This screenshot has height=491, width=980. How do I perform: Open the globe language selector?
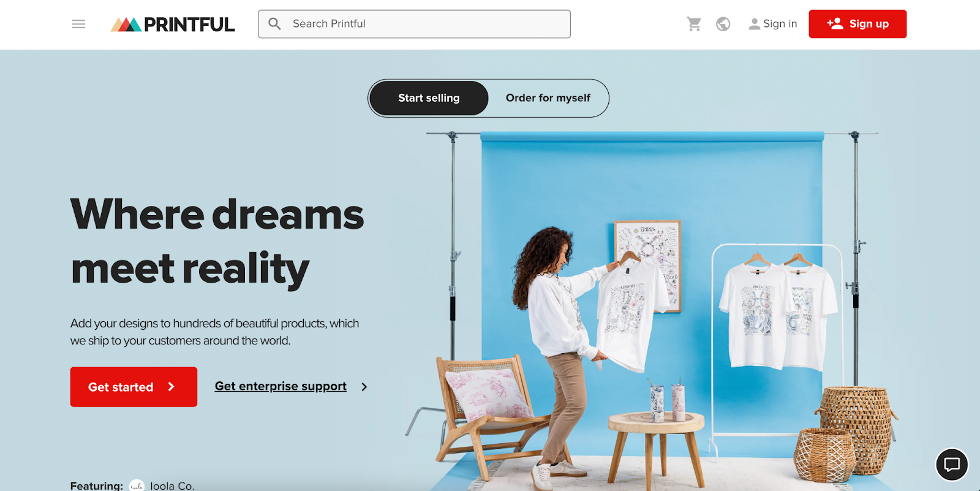click(723, 24)
